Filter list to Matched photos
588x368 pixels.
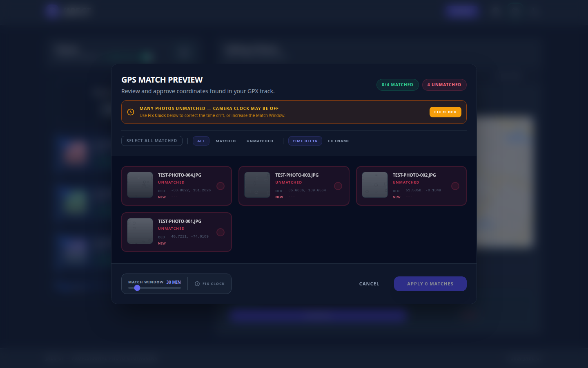pyautogui.click(x=226, y=141)
